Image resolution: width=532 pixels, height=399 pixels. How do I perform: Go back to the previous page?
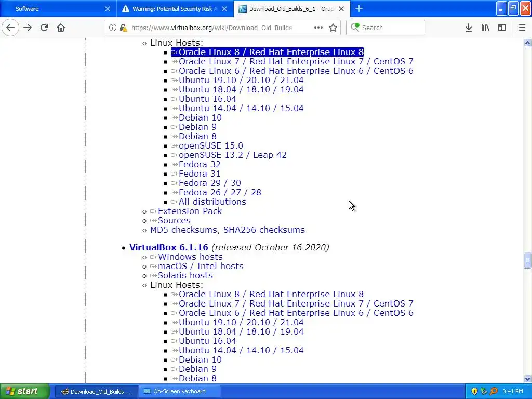[x=10, y=28]
